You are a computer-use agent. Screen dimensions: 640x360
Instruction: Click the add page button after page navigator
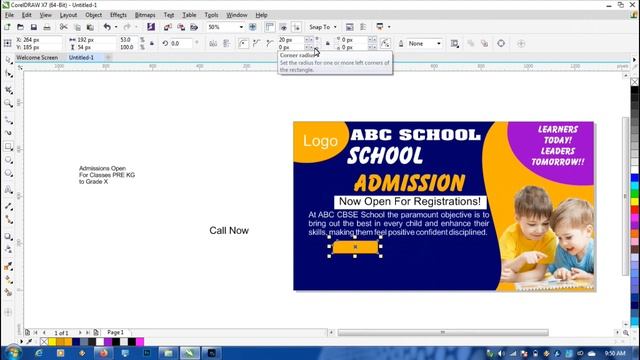[96, 333]
